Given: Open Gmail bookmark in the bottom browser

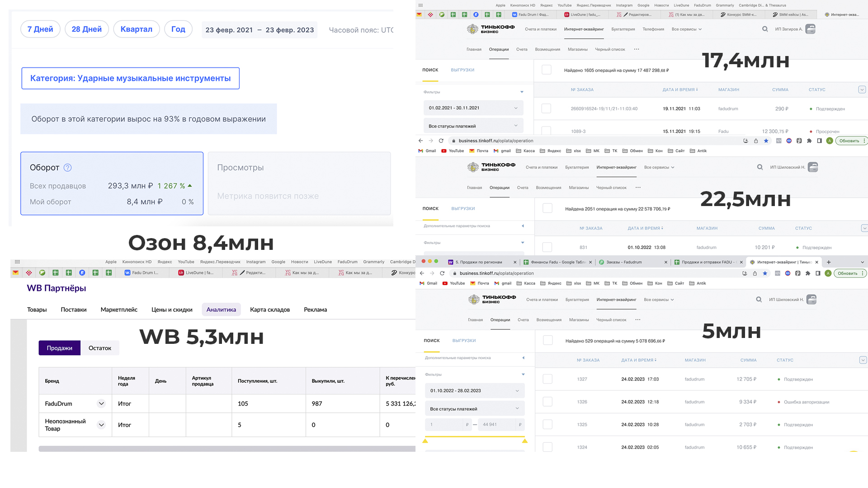Looking at the screenshot, I should click(429, 283).
